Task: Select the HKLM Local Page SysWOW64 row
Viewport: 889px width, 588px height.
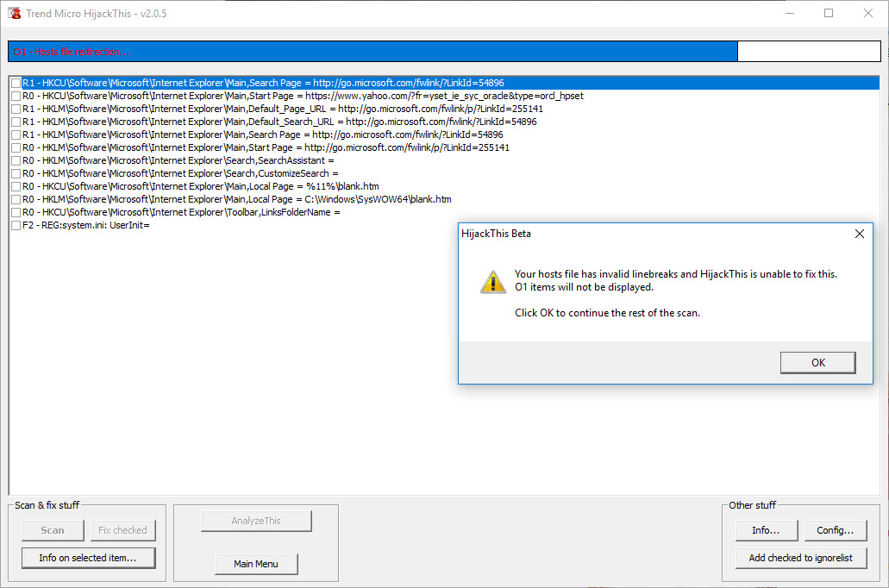Action: click(x=237, y=199)
